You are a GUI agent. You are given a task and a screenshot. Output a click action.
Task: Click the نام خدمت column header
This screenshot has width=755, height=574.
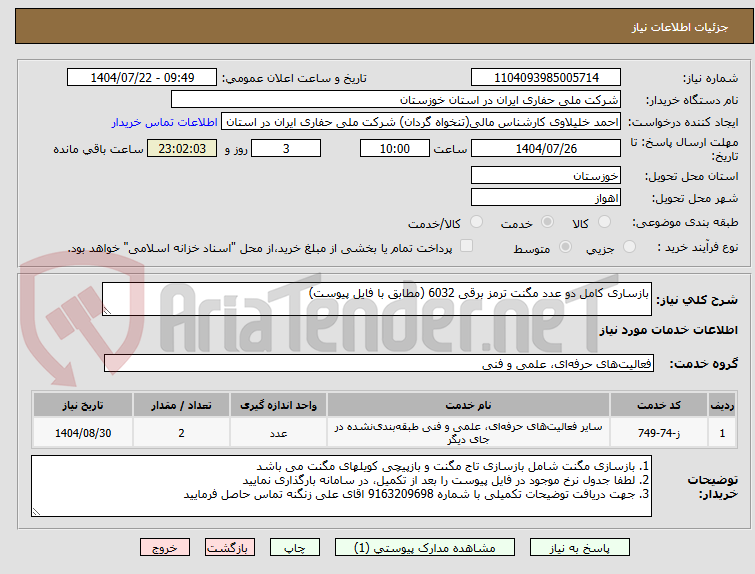(x=468, y=405)
